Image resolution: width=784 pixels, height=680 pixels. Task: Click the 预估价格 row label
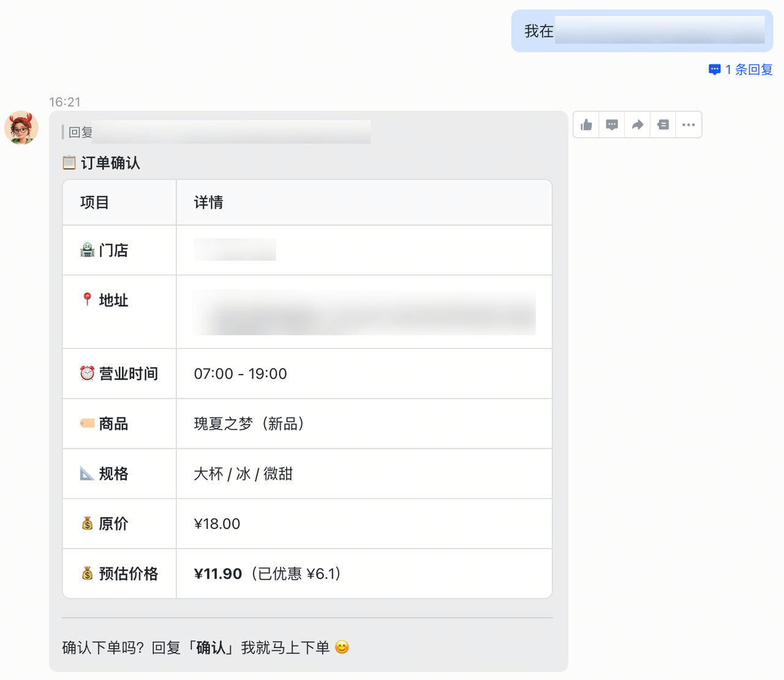click(128, 574)
